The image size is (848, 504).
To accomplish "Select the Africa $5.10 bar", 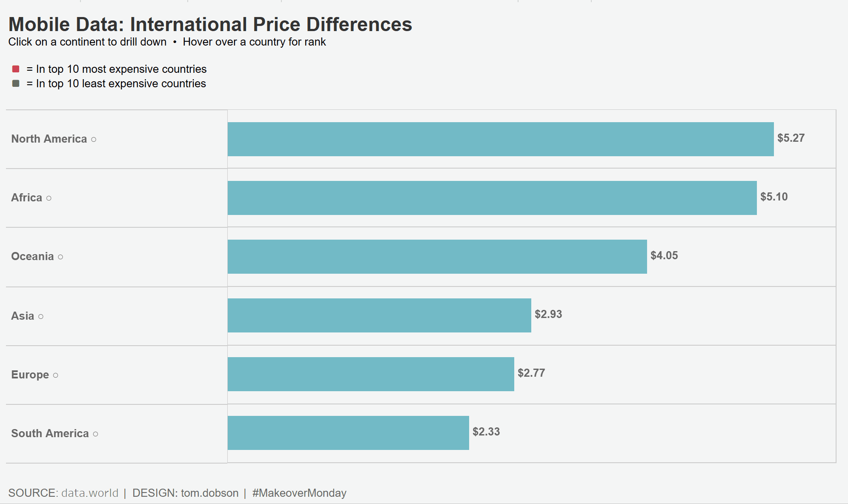I will pos(492,198).
